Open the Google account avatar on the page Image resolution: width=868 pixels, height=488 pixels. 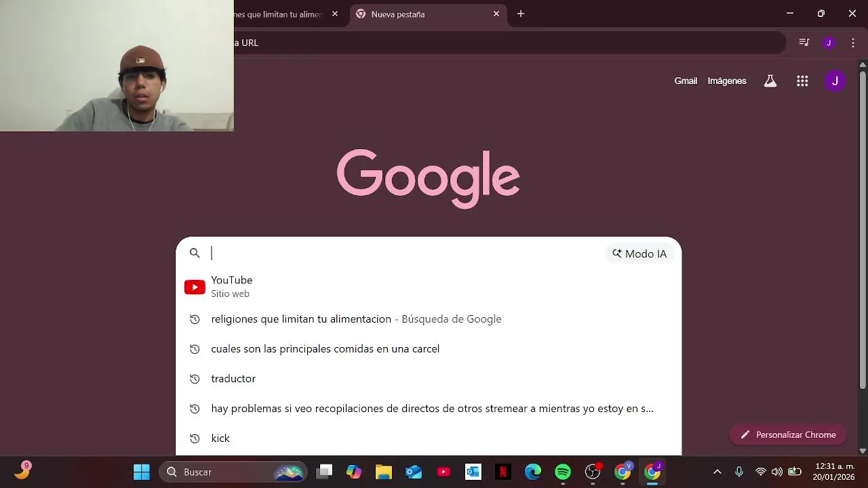[835, 81]
